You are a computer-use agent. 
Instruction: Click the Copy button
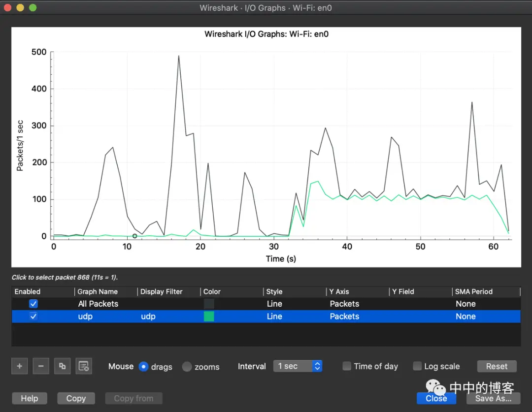(76, 398)
